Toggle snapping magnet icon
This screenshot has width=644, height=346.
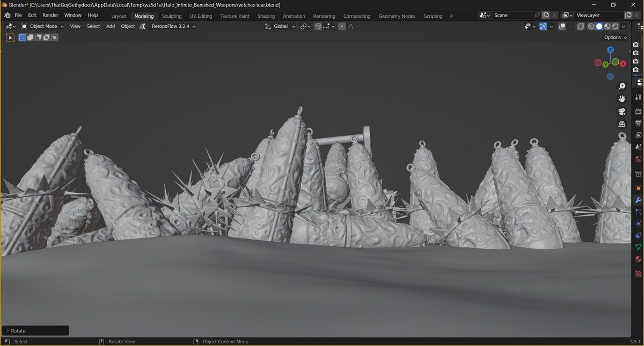(318, 26)
